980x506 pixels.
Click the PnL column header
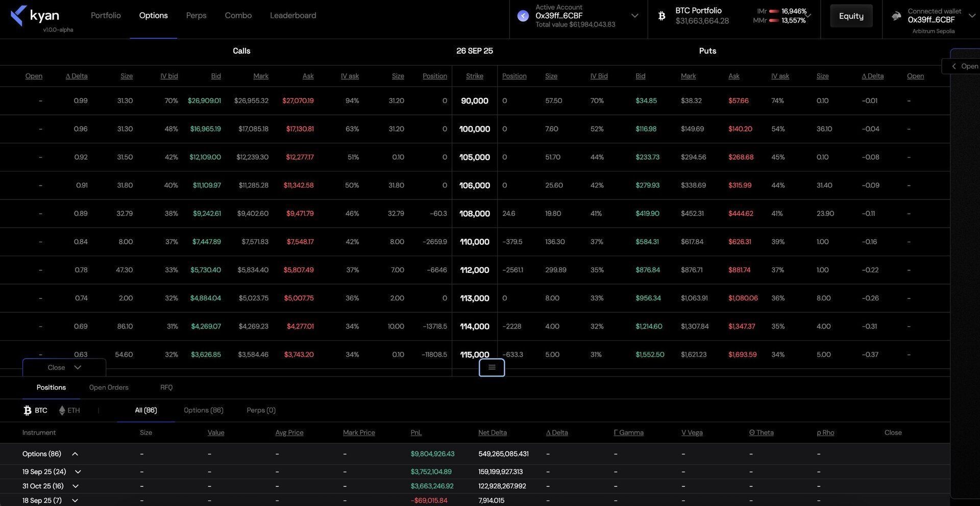pos(416,433)
